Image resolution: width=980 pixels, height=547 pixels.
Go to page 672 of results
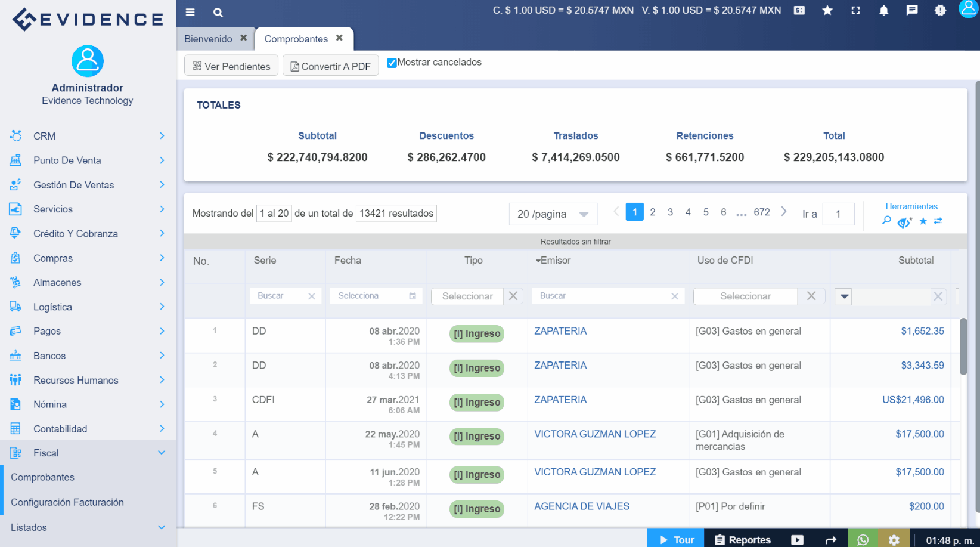(762, 212)
